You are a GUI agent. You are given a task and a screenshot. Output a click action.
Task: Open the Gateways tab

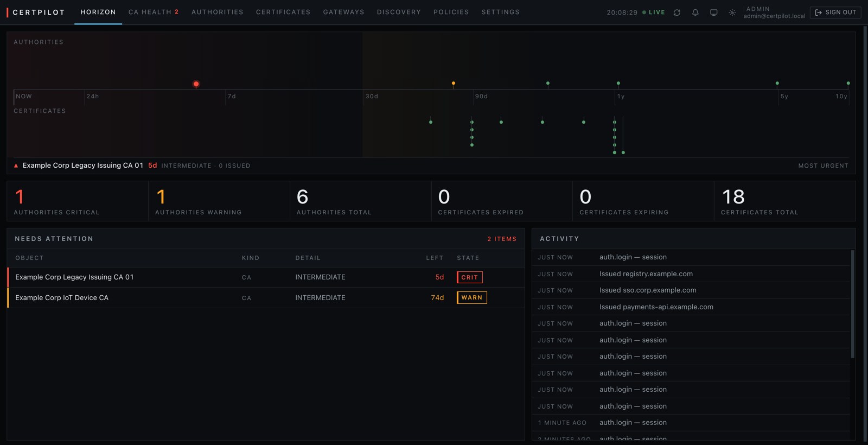(x=344, y=12)
